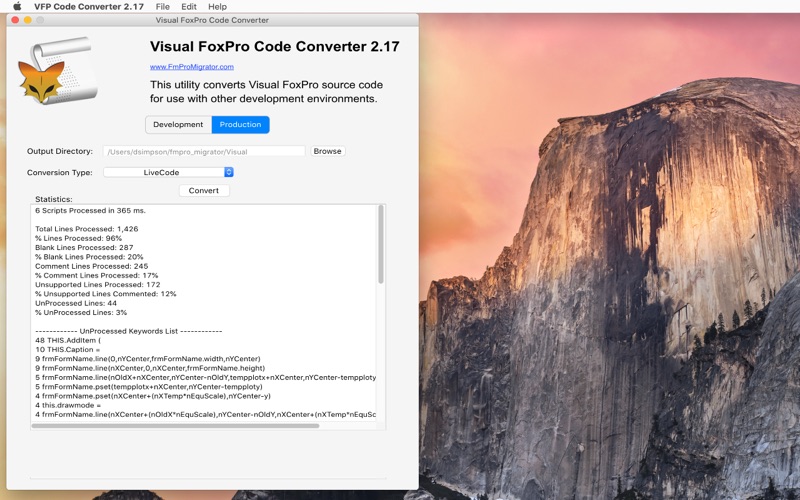The image size is (800, 500).
Task: Select 'Total Lines Processed: 1,426' text
Action: (87, 229)
